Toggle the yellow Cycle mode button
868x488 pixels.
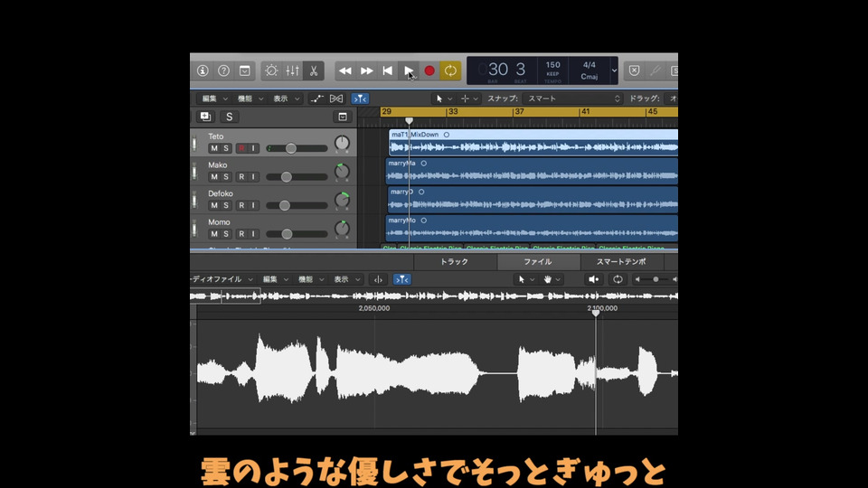(x=450, y=70)
